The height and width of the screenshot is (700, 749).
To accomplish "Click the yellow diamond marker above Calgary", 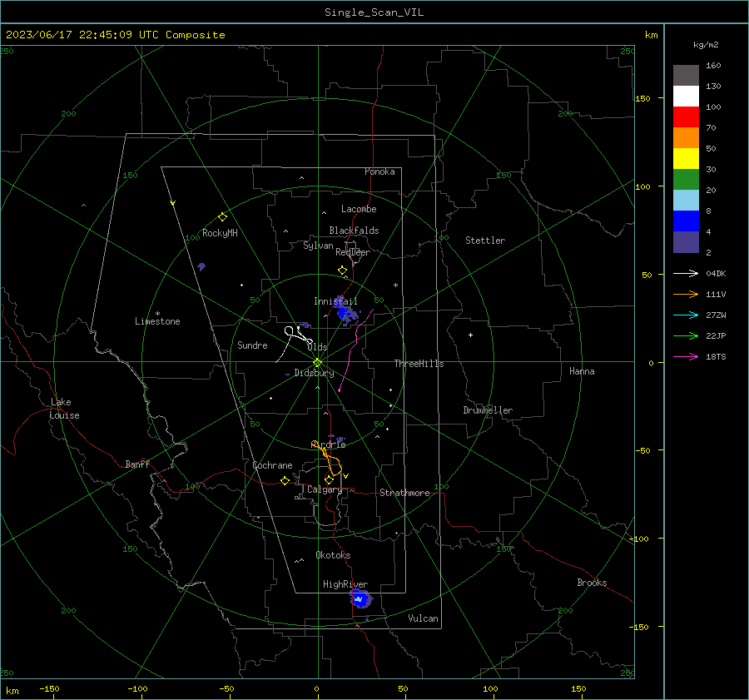I will point(329,479).
